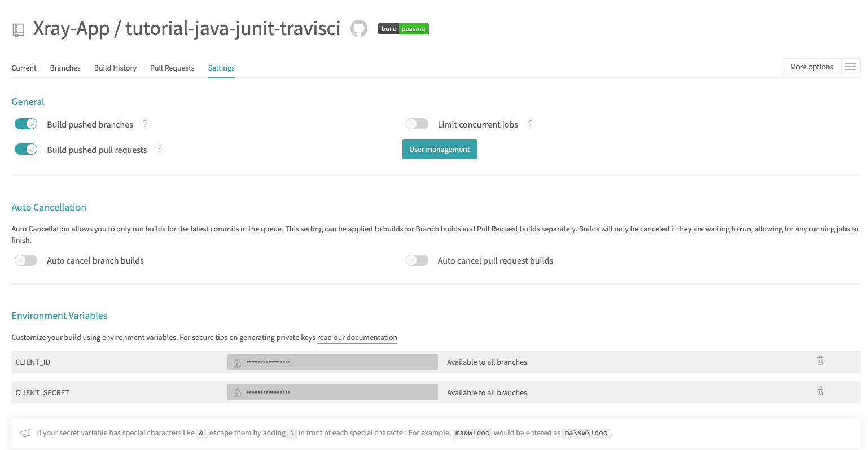This screenshot has height=450, width=868.
Task: Click Available to all branches for CLIENT_SECRET
Action: [x=487, y=392]
